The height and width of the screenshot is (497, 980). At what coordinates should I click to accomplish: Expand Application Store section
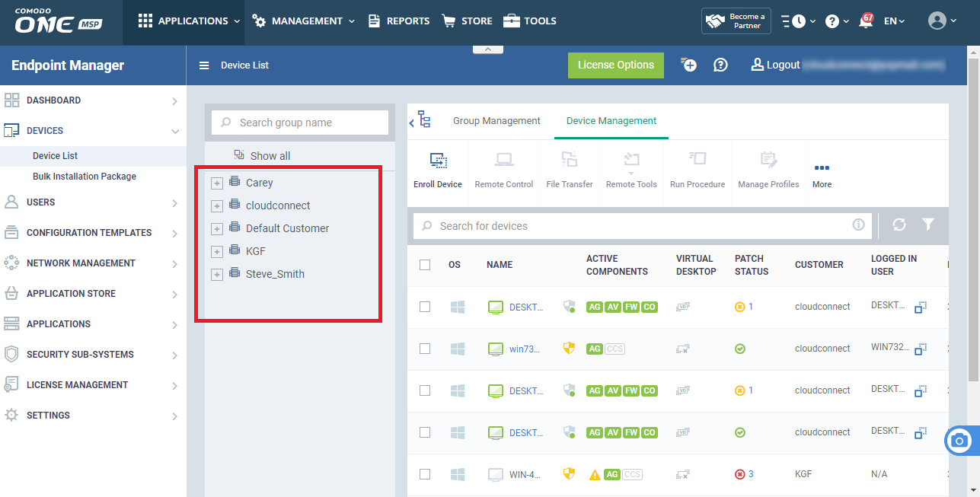click(93, 294)
